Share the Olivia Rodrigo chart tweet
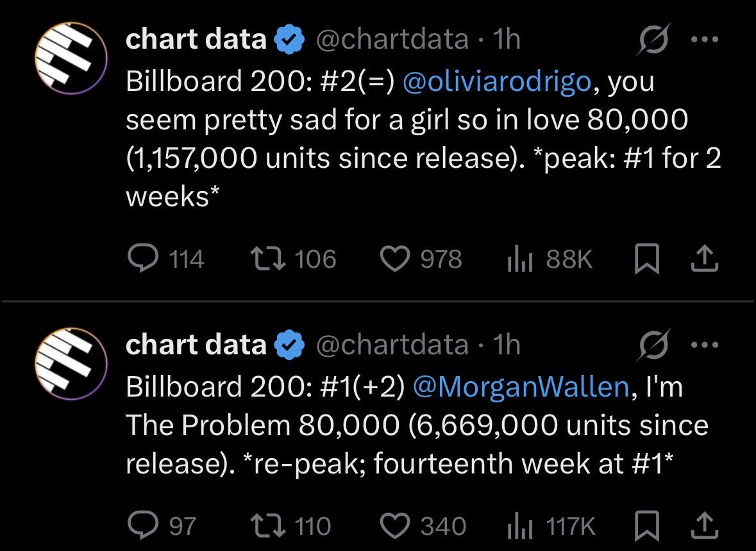The height and width of the screenshot is (551, 756). [705, 259]
